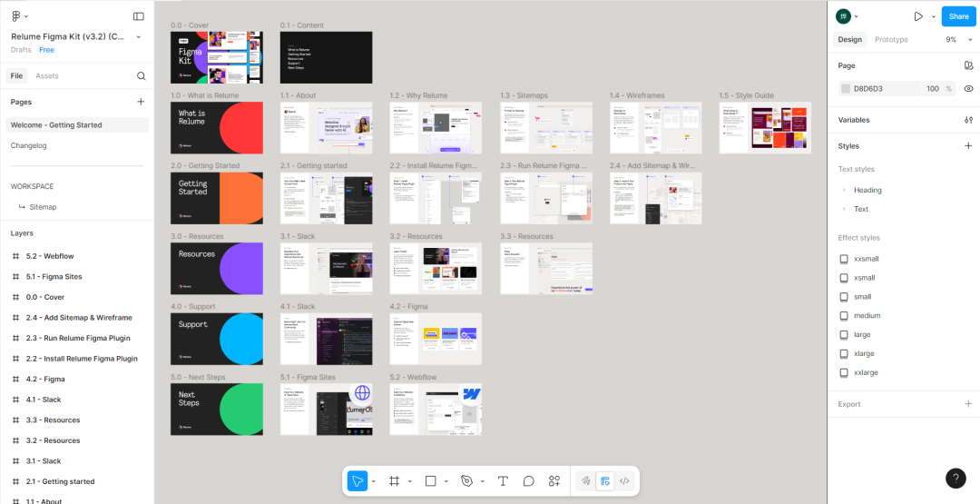Switch to Dev Mode code icon
The height and width of the screenshot is (504, 980).
coord(623,481)
